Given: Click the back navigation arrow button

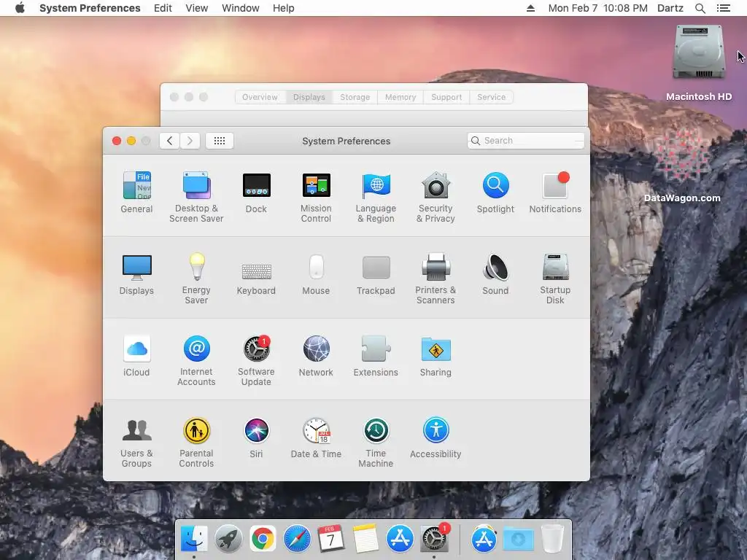Looking at the screenshot, I should click(169, 141).
